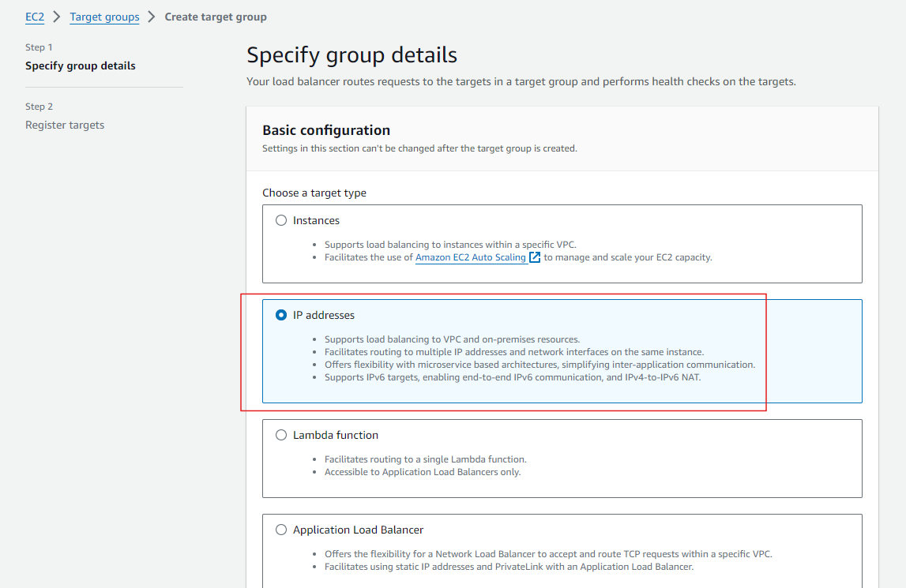Click the external link icon beside Amazon EC2 Auto Scaling
The width and height of the screenshot is (906, 588).
[535, 257]
